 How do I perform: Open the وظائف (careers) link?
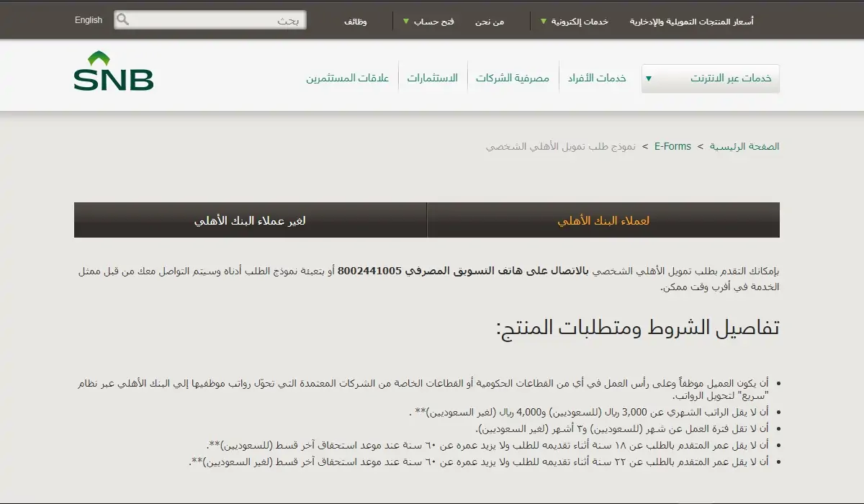point(356,22)
